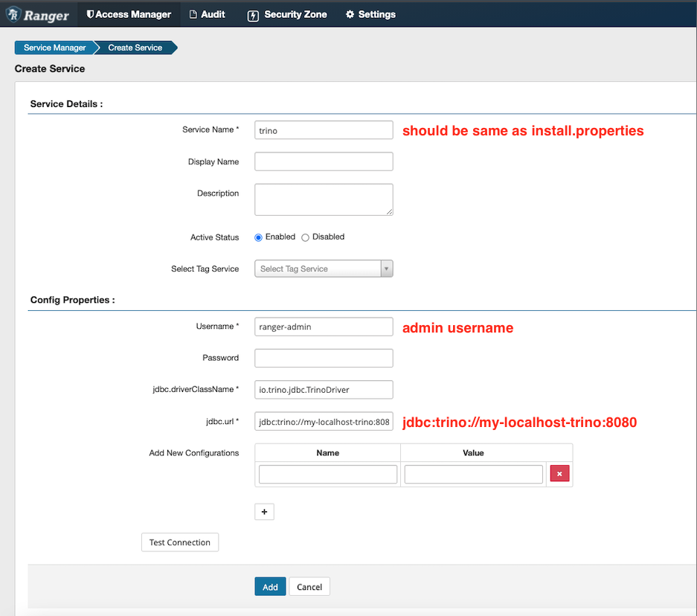
Task: Click the Name column header
Action: pyautogui.click(x=327, y=453)
